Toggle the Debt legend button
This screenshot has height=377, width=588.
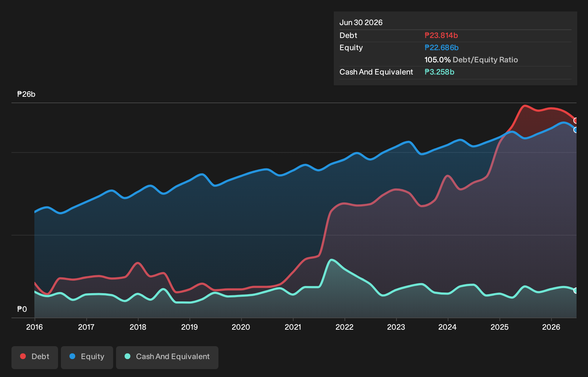tap(35, 357)
